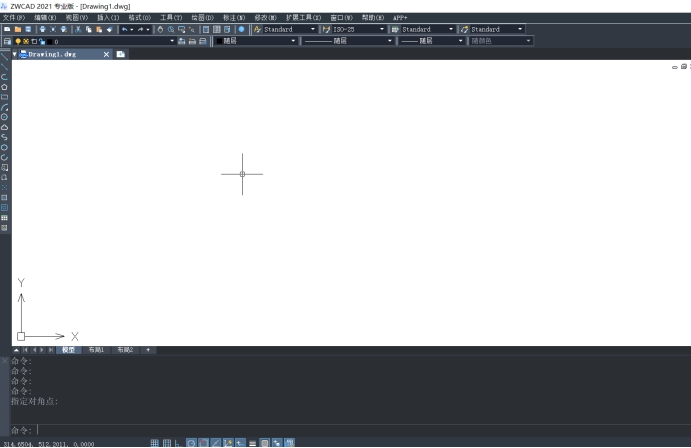Open the 文件(F) menu
The width and height of the screenshot is (691, 448).
[14, 18]
